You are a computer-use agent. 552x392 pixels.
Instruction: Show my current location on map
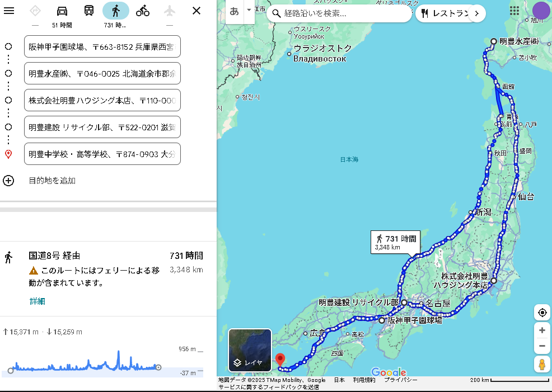point(542,312)
